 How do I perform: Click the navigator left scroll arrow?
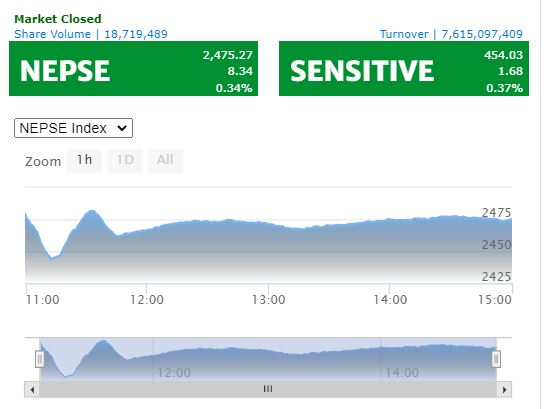click(32, 389)
